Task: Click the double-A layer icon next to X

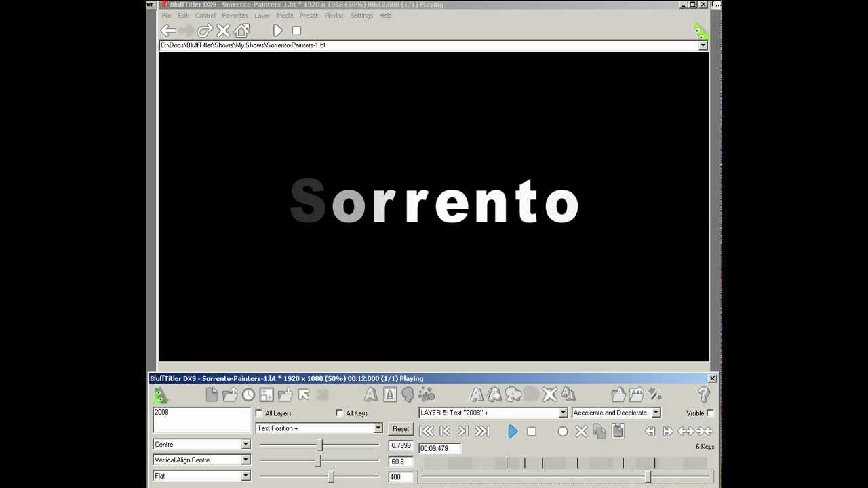Action: pyautogui.click(x=568, y=394)
